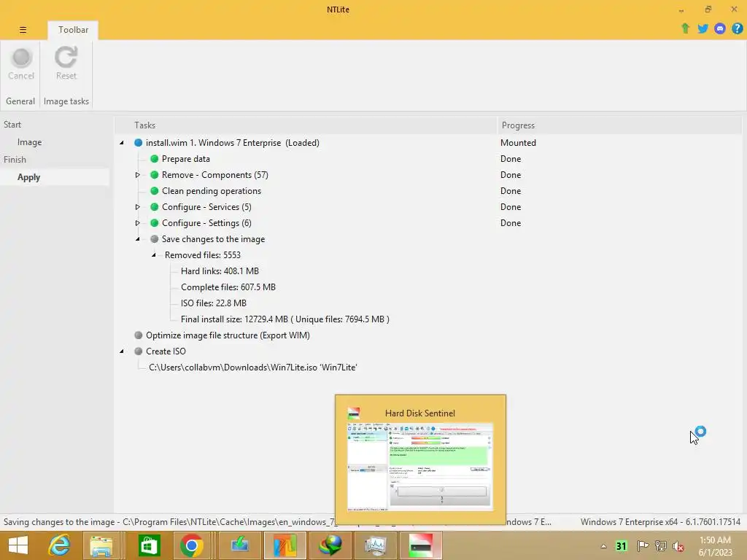This screenshot has height=560, width=747.
Task: Click the Saving changes status bar message
Action: [x=169, y=522]
